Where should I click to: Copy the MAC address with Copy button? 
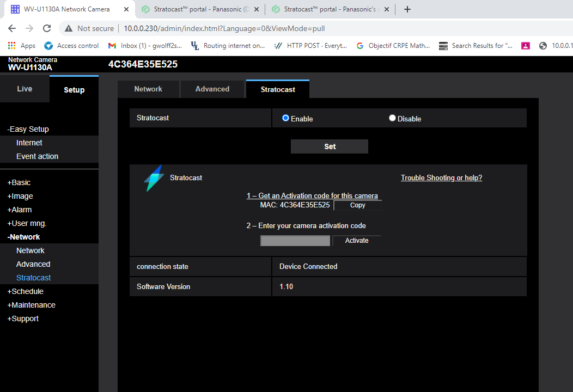[x=357, y=205]
